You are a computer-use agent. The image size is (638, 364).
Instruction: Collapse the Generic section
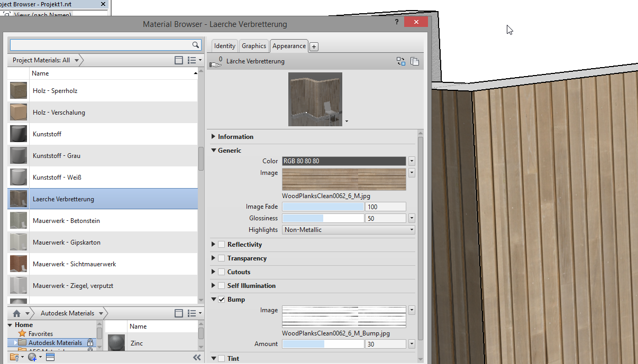point(214,151)
